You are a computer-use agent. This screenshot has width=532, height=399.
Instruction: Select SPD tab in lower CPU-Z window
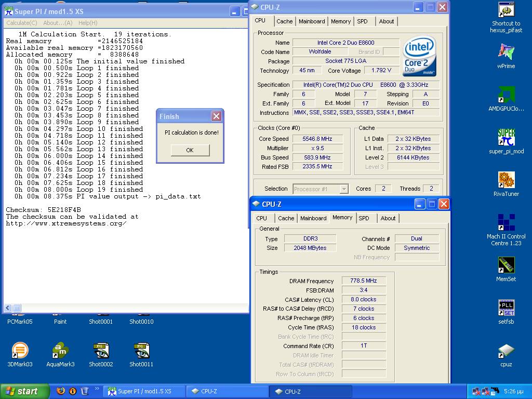tap(364, 218)
